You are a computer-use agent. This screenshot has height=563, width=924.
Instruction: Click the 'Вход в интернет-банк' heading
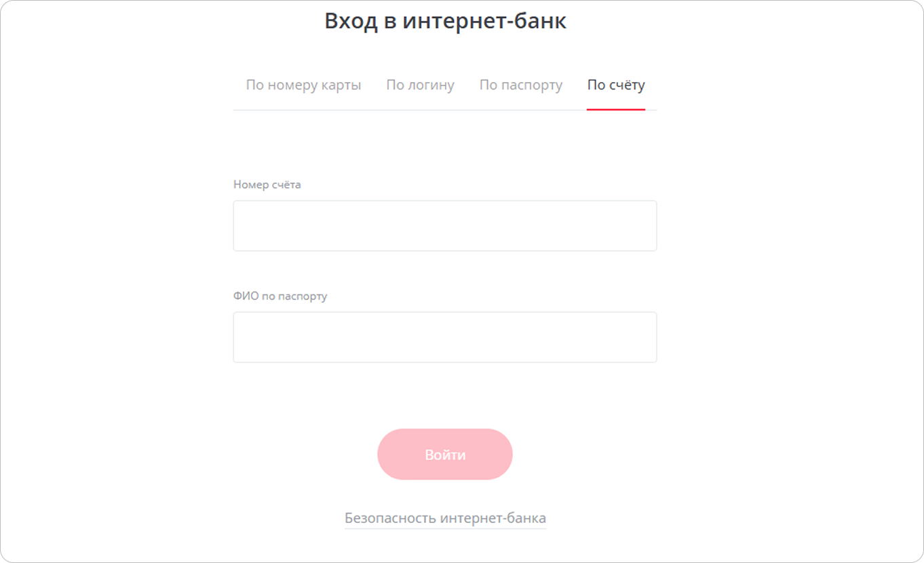pyautogui.click(x=445, y=22)
